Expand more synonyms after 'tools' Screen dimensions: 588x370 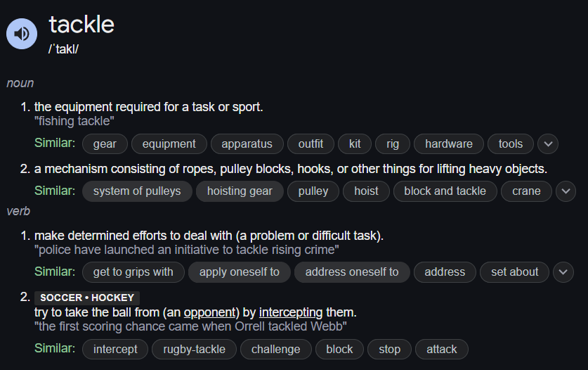pos(548,144)
